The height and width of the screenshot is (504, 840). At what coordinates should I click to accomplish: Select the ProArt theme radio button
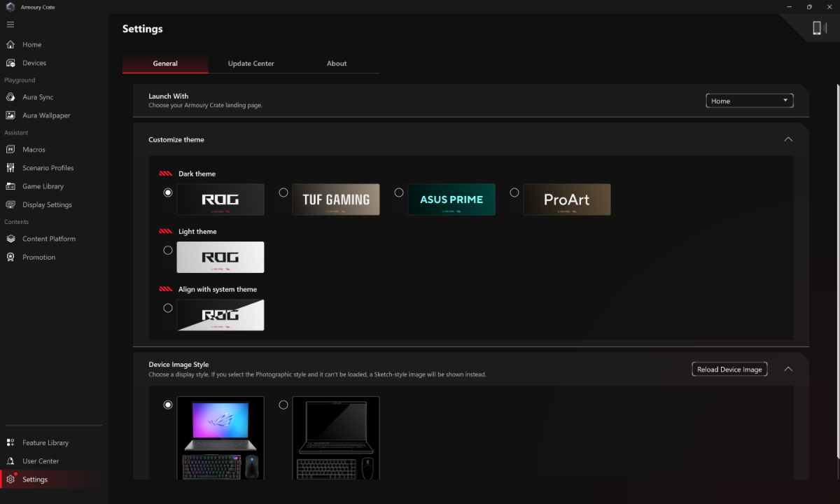(x=514, y=192)
